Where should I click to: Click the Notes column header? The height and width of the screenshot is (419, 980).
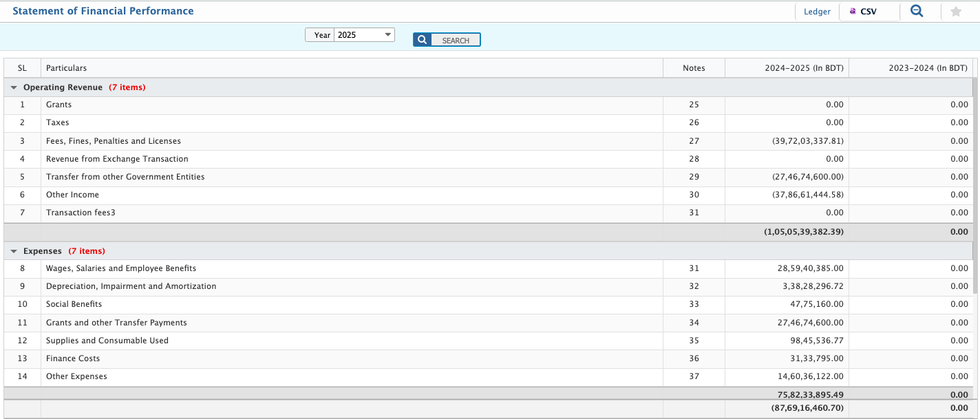tap(694, 68)
